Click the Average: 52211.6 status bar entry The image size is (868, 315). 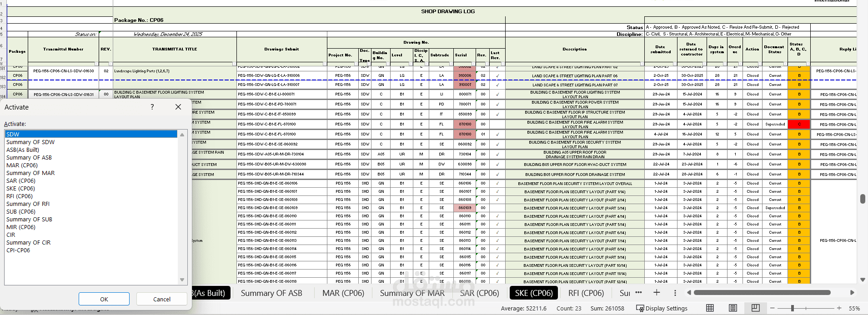tap(524, 308)
